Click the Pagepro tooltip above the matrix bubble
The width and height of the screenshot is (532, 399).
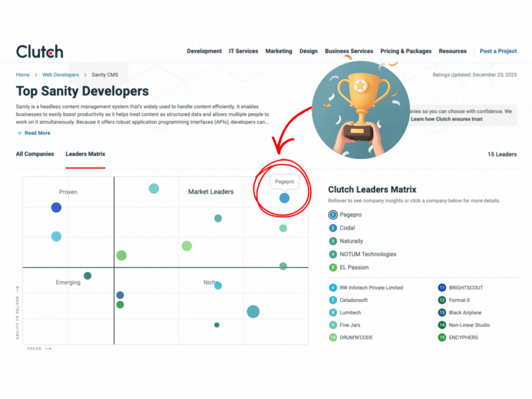(284, 181)
